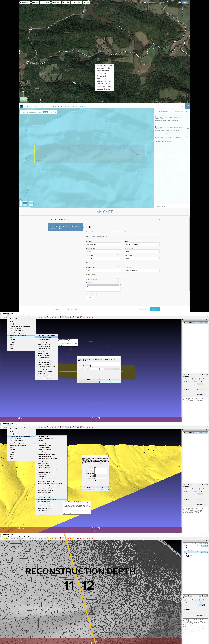Select the Z-painting brush icon in Compute normals MeshLab window
The width and height of the screenshot is (209, 644).
58,317
